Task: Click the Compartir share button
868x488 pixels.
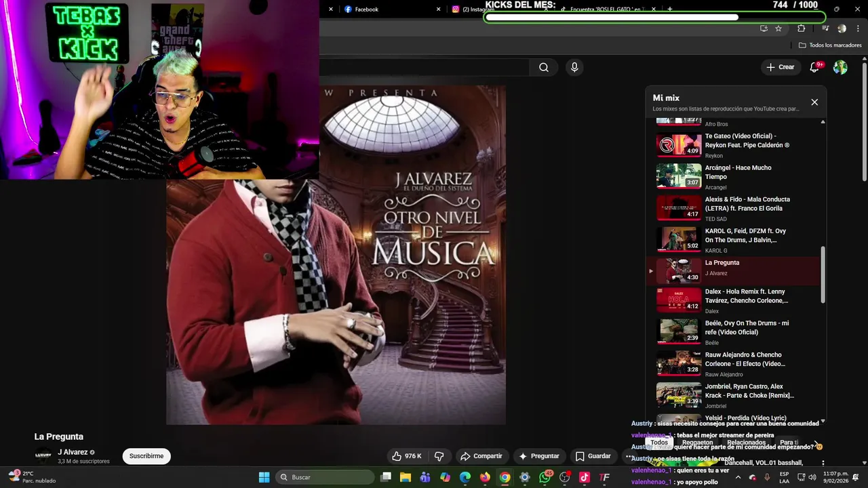Action: pyautogui.click(x=481, y=456)
